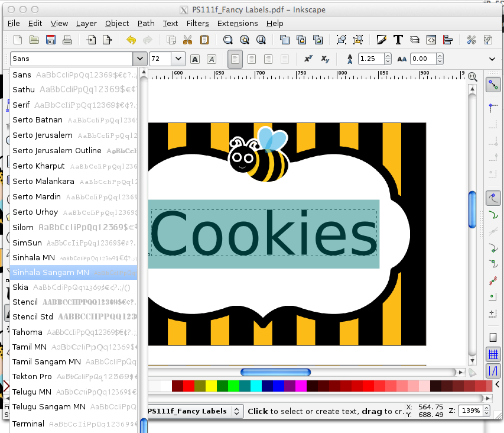Toggle italic text style button

pos(211,59)
